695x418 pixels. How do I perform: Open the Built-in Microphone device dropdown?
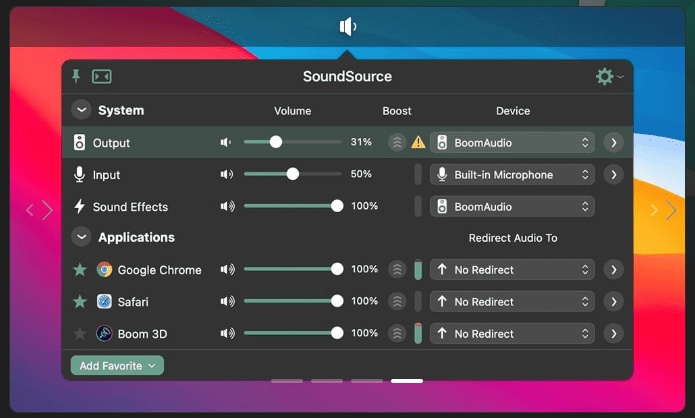(x=512, y=175)
